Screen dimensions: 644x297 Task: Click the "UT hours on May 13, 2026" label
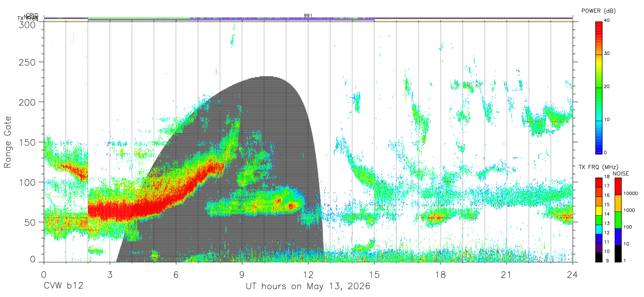pos(308,287)
